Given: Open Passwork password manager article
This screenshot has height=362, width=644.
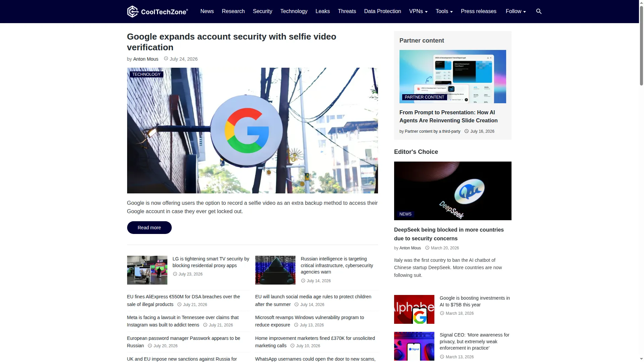Looking at the screenshot, I should 183,342.
